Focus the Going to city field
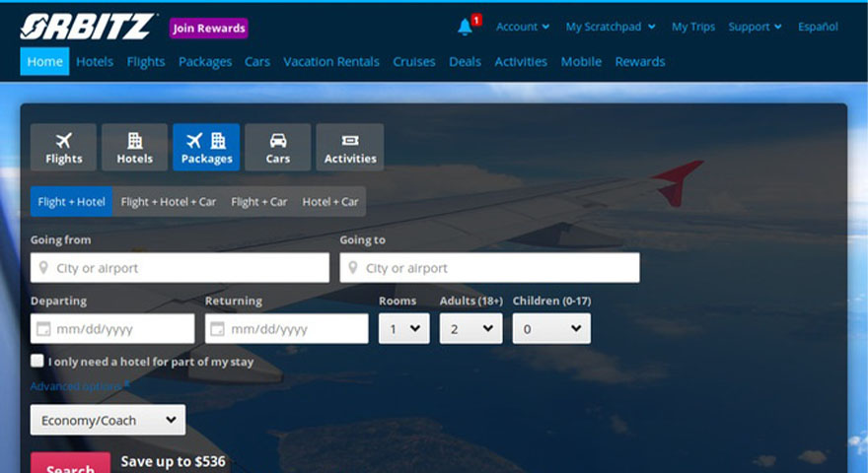Image resolution: width=868 pixels, height=473 pixels. point(490,268)
